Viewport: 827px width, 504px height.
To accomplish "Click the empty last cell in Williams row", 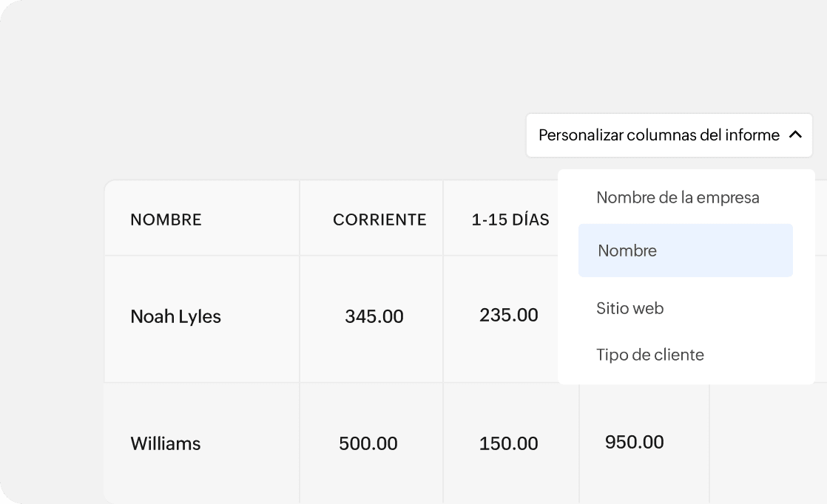I will click(x=768, y=444).
